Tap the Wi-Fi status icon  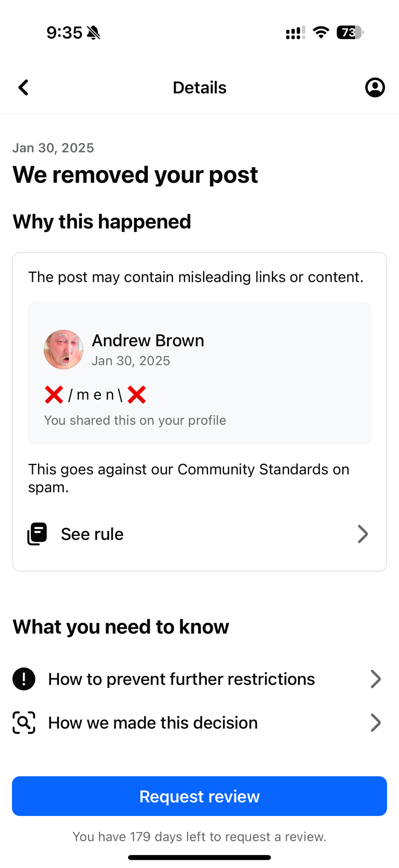321,32
